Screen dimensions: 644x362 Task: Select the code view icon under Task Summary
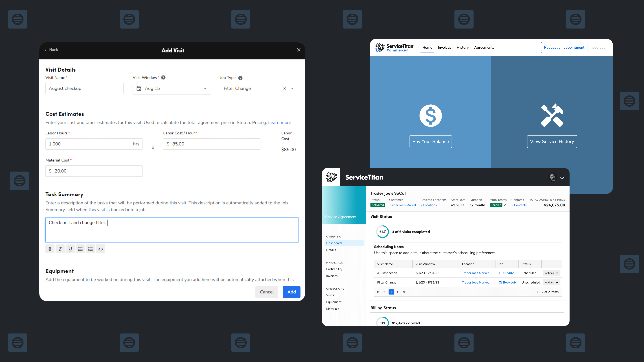point(100,249)
